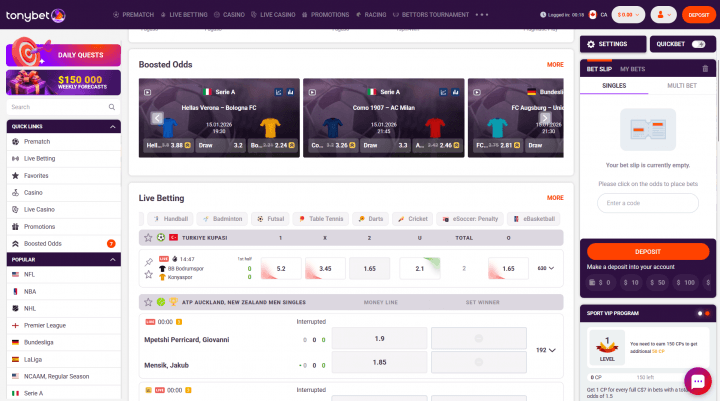Image resolution: width=720 pixels, height=401 pixels.
Task: Open Bettors Tournament in top navigation
Action: pos(431,15)
